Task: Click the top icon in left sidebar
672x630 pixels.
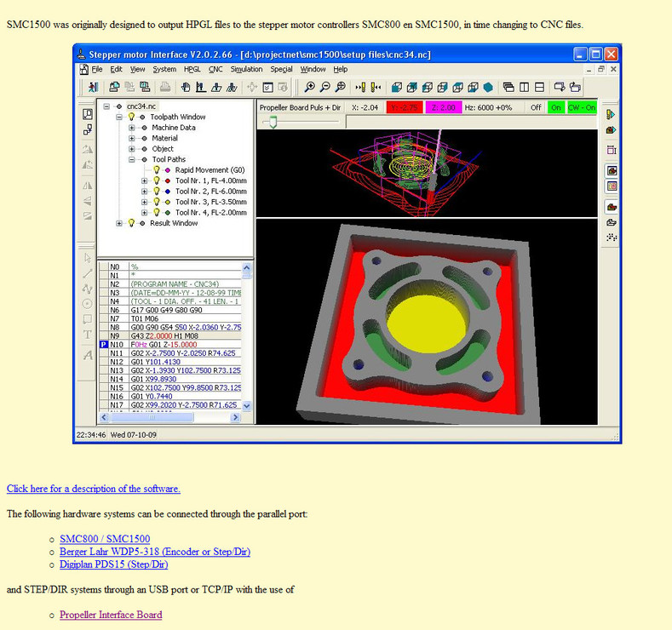Action: point(88,114)
